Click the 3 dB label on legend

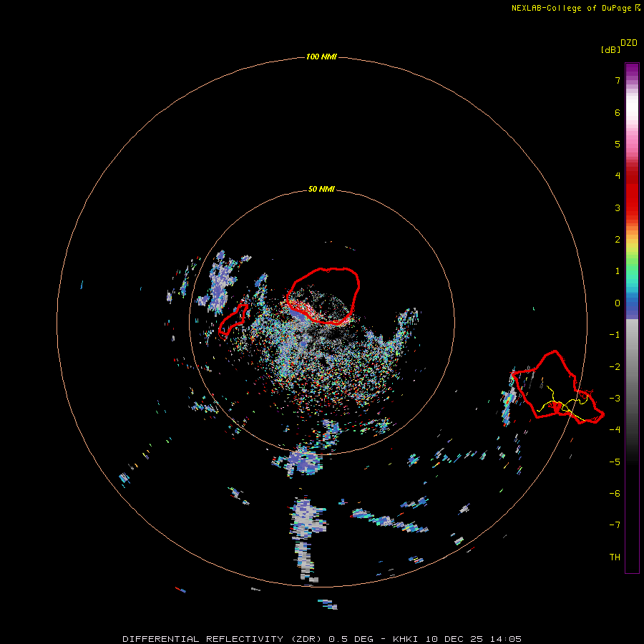click(618, 208)
